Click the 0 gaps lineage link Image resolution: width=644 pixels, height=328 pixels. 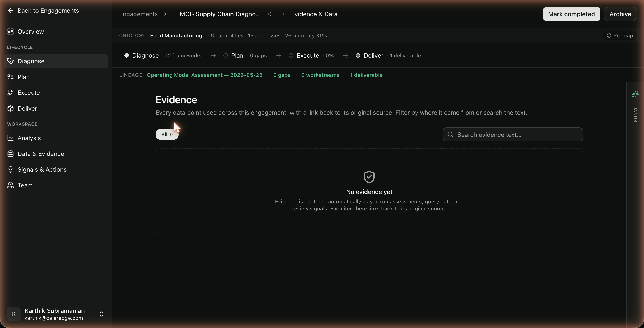(282, 75)
